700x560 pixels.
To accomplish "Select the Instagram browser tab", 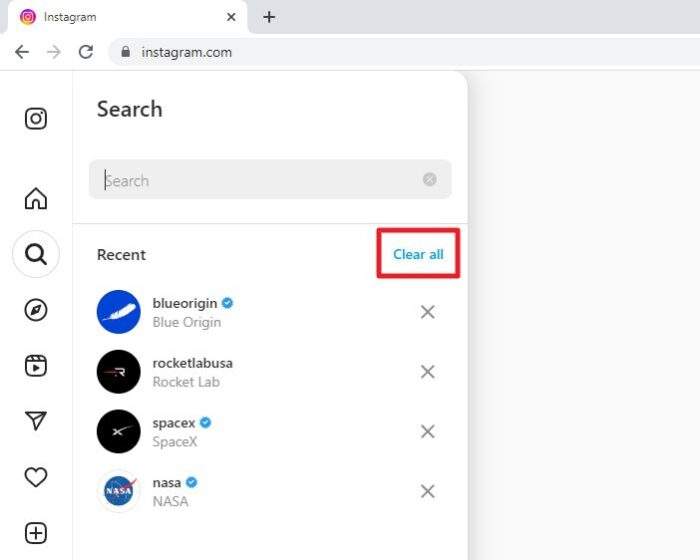I will click(127, 17).
